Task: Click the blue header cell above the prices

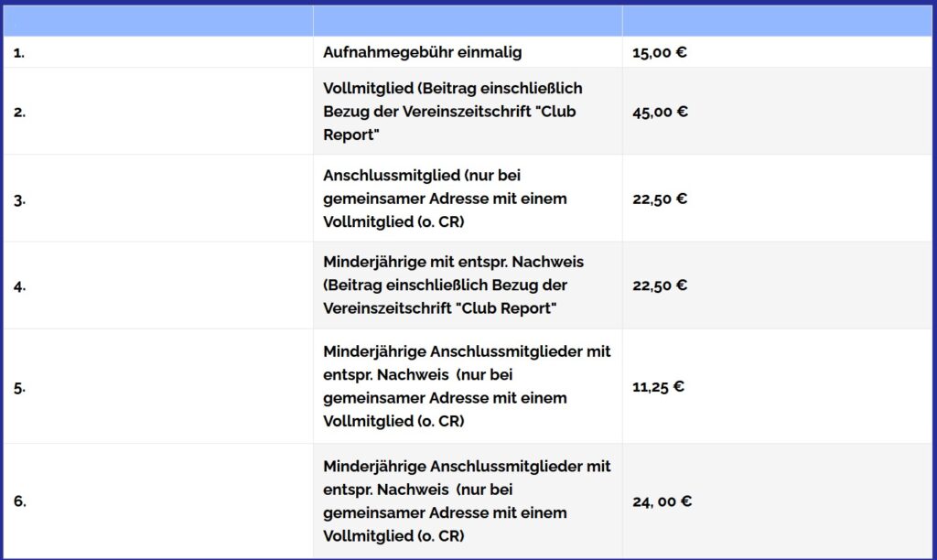Action: [776, 21]
